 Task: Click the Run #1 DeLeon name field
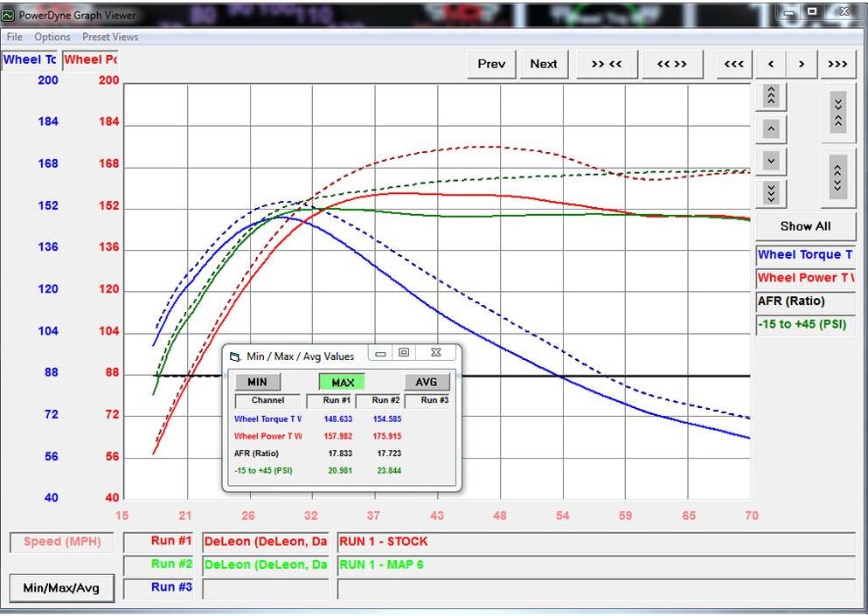pos(265,542)
